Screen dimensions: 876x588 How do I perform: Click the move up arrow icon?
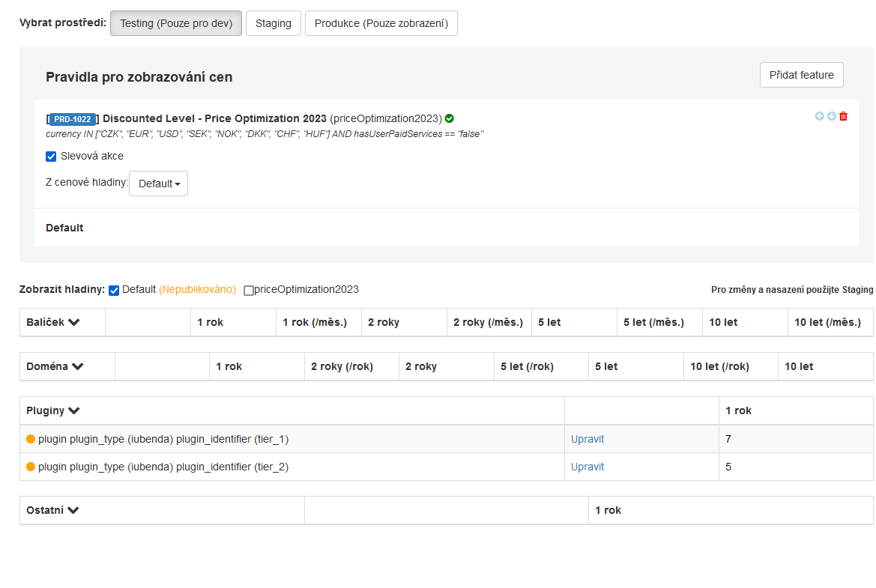point(819,117)
